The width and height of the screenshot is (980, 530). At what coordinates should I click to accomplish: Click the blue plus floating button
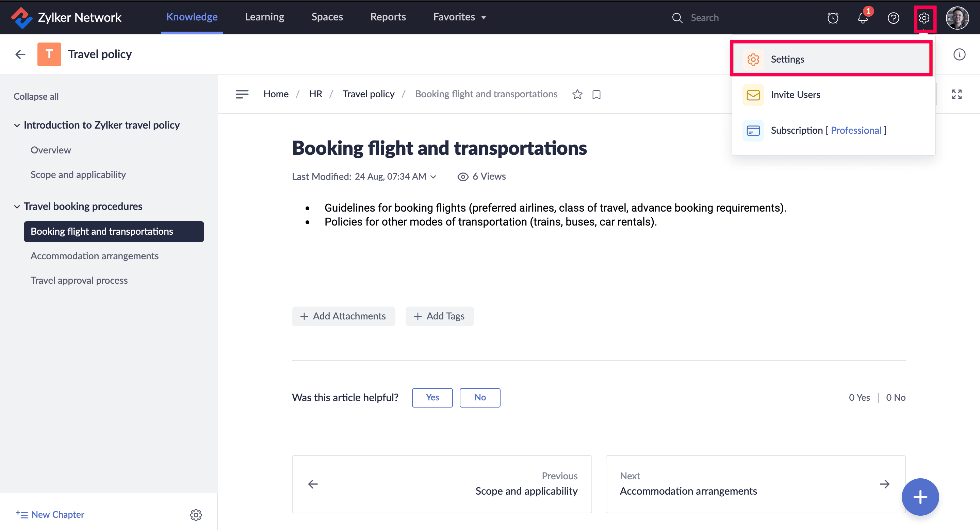919,497
